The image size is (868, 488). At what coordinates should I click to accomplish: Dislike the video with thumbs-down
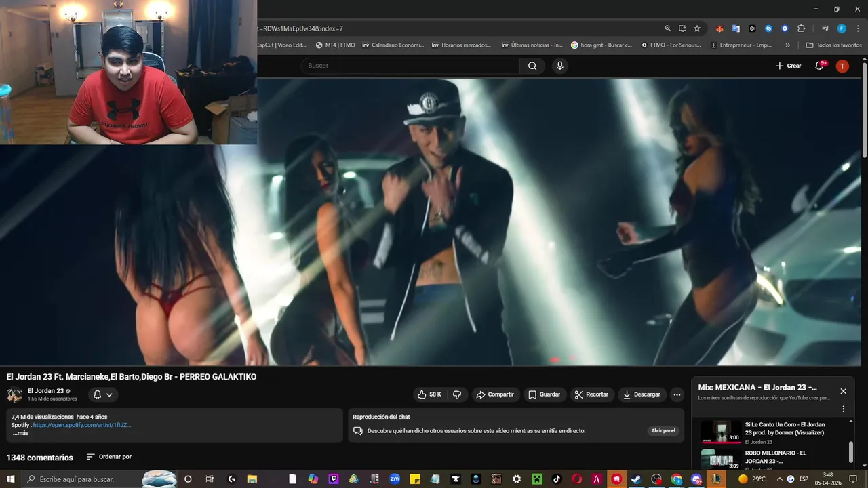pos(457,394)
